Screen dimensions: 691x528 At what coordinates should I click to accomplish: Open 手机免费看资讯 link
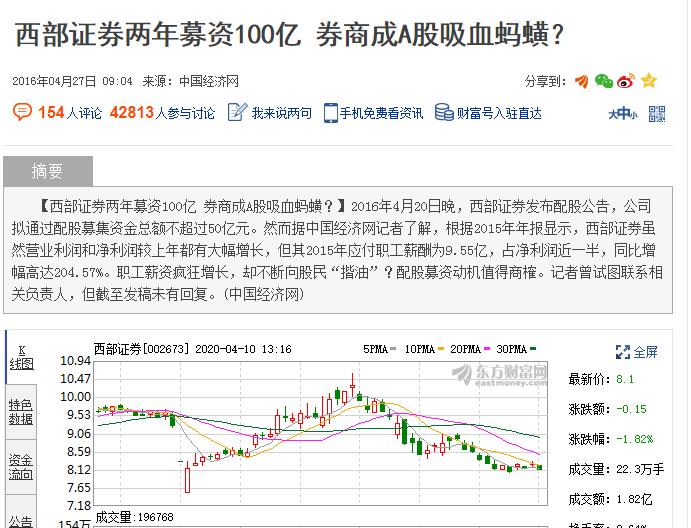click(382, 113)
